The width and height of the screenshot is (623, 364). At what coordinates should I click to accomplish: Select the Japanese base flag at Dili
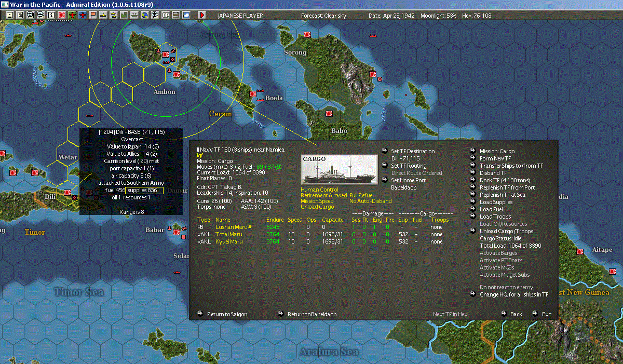(x=67, y=192)
